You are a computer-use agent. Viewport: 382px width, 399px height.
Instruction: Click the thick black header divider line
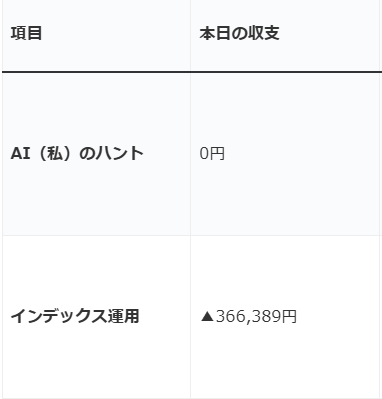192,72
